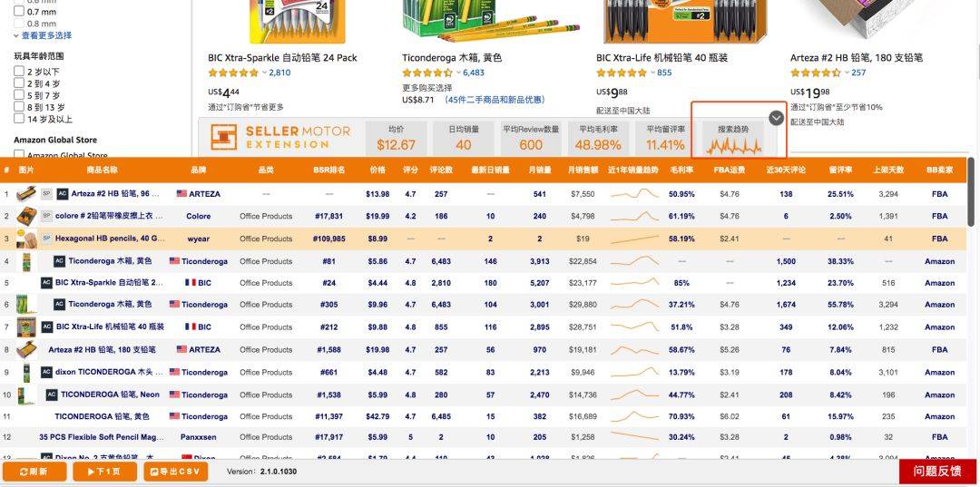The image size is (980, 487).
Task: Open rating dropdown arrow next to 2,810
Action: pos(264,73)
